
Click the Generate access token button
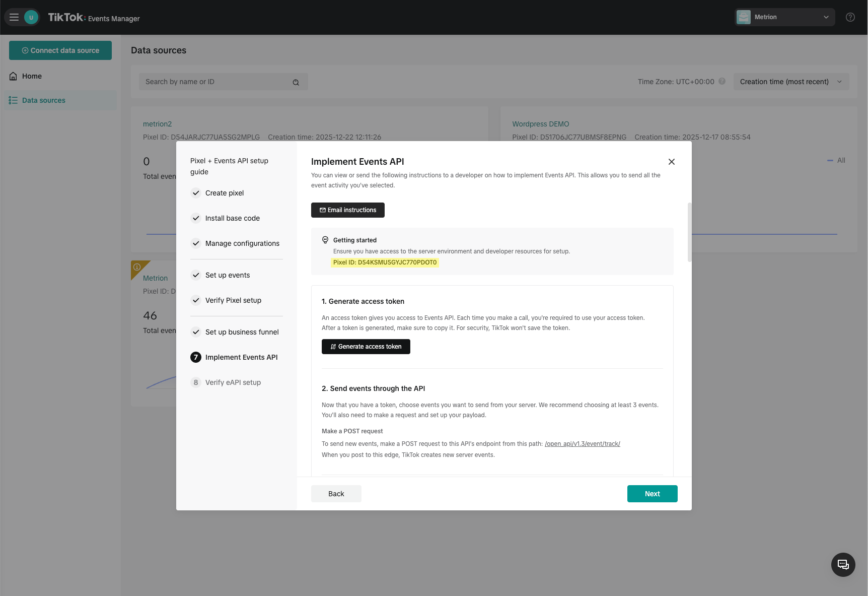[x=366, y=347]
